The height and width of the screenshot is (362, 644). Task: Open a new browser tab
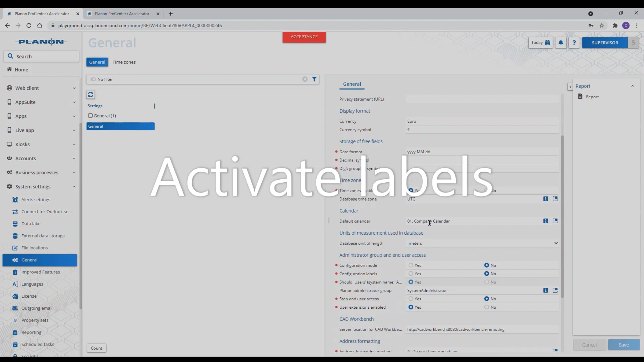tap(171, 14)
